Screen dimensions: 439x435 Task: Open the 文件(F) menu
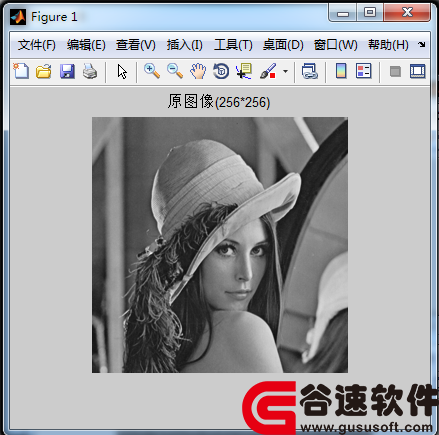click(x=37, y=45)
